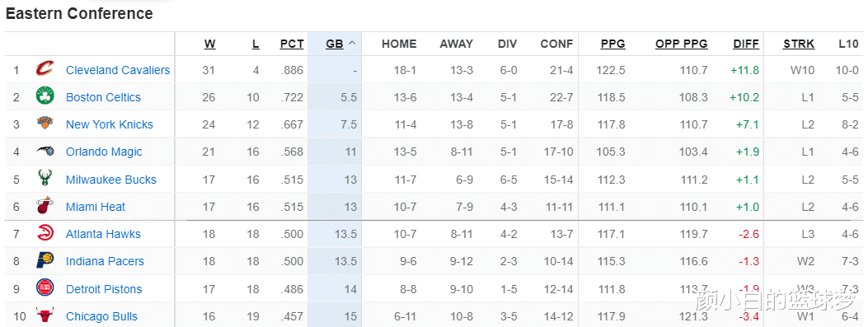The image size is (868, 327).
Task: Sort standings by PCT column
Action: [x=292, y=44]
